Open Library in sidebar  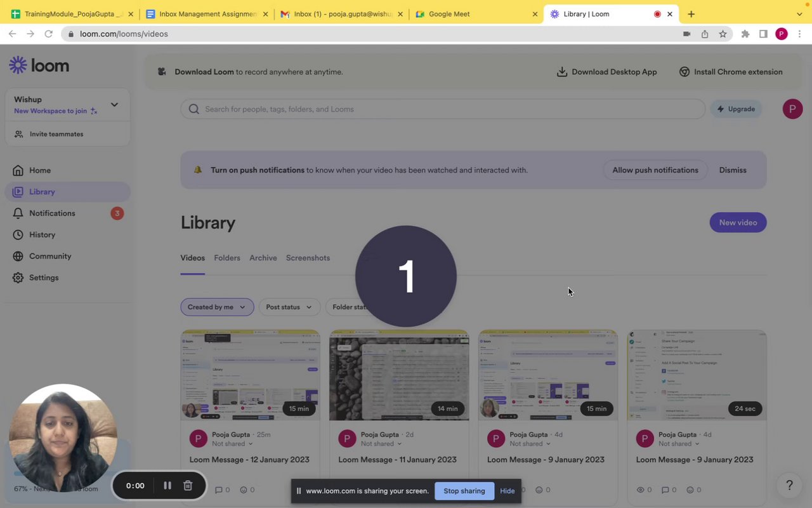(x=67, y=192)
